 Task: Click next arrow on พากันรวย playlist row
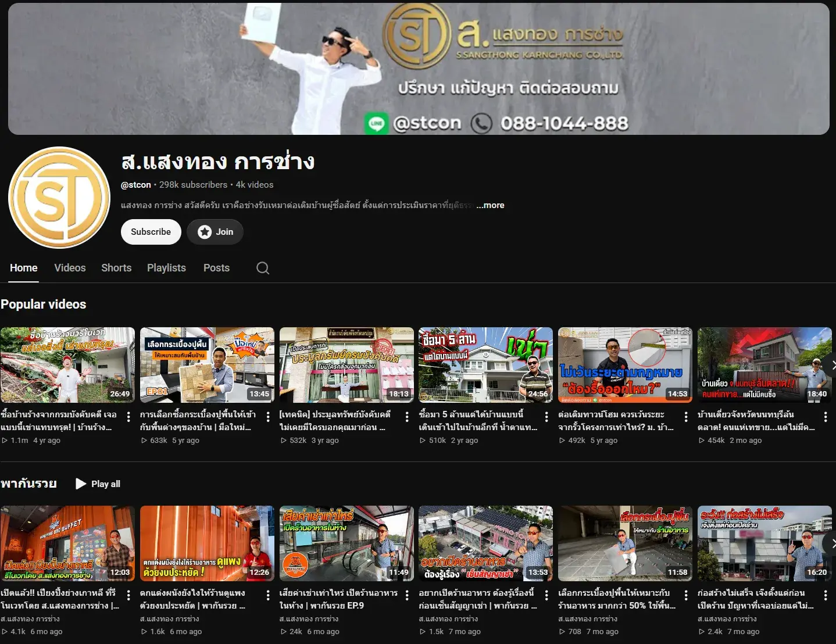(x=831, y=543)
